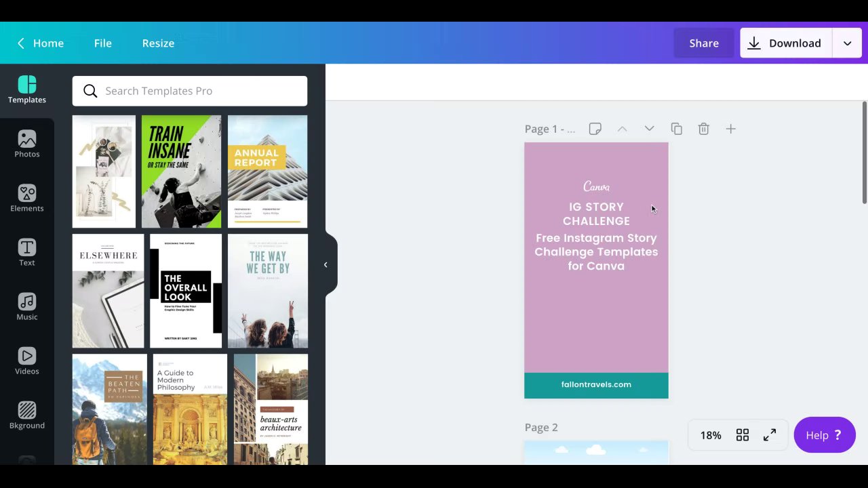Viewport: 868px width, 488px height.
Task: Click the Share button
Action: [704, 43]
